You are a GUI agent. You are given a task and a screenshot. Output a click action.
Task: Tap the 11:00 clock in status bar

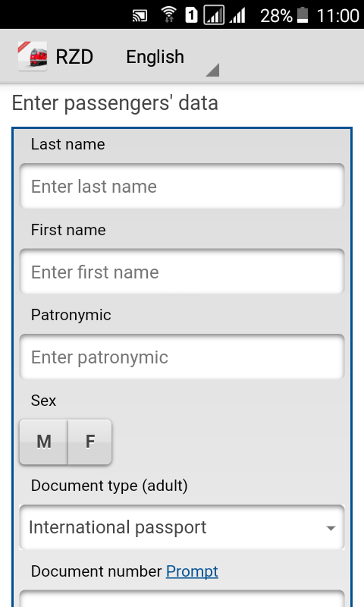point(338,16)
